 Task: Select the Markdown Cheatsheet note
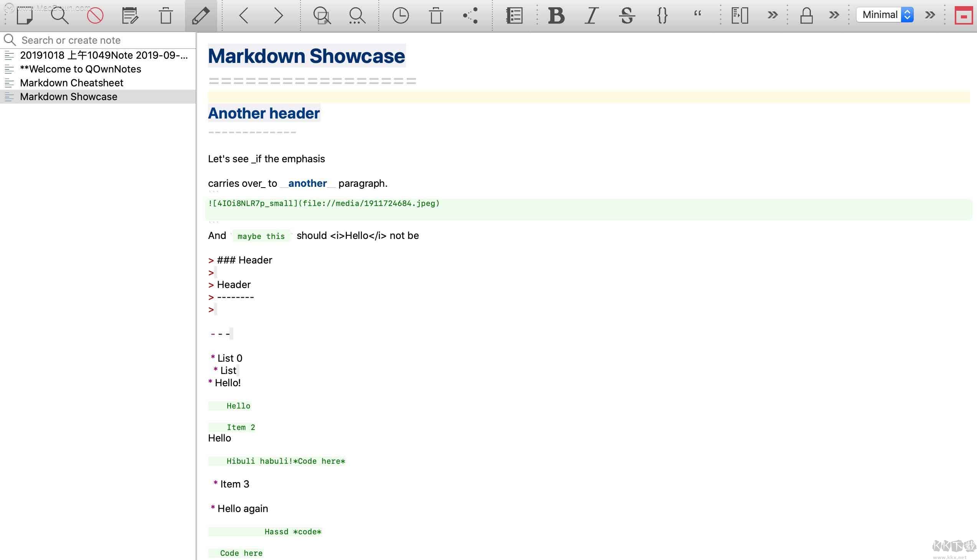pos(72,83)
